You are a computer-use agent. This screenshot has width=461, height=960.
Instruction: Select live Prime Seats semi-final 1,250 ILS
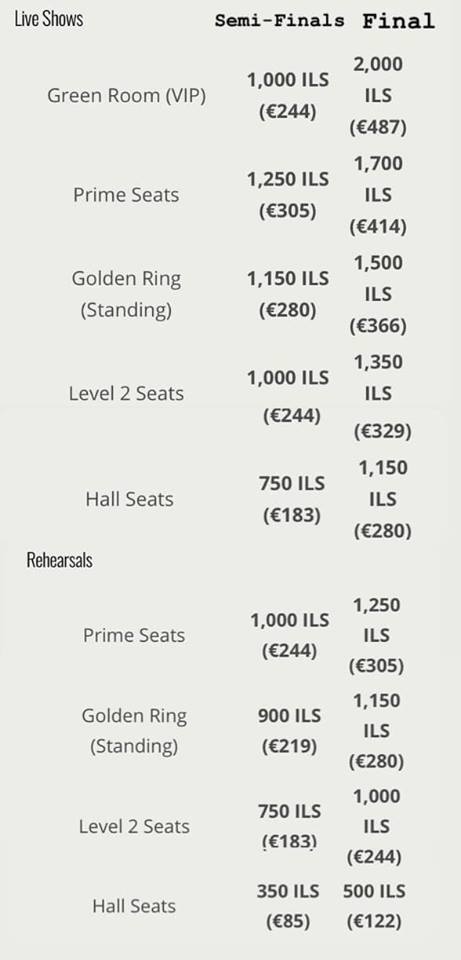coord(288,179)
